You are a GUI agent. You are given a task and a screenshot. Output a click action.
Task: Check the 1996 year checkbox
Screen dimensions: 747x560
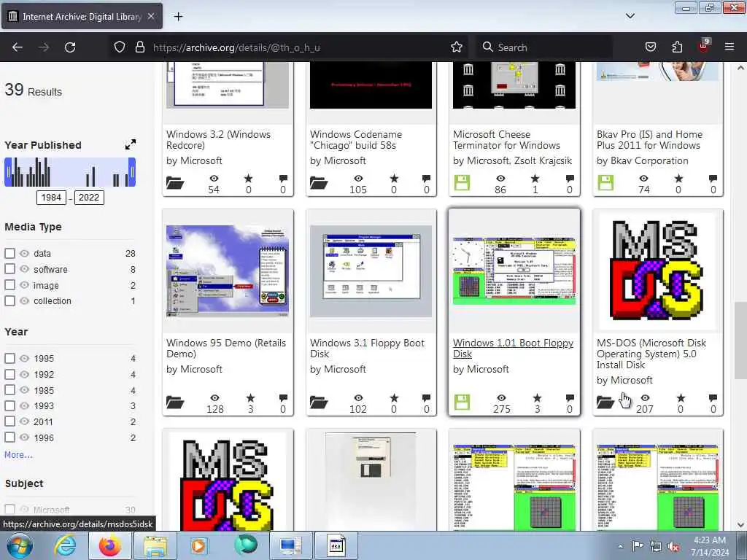pyautogui.click(x=9, y=437)
